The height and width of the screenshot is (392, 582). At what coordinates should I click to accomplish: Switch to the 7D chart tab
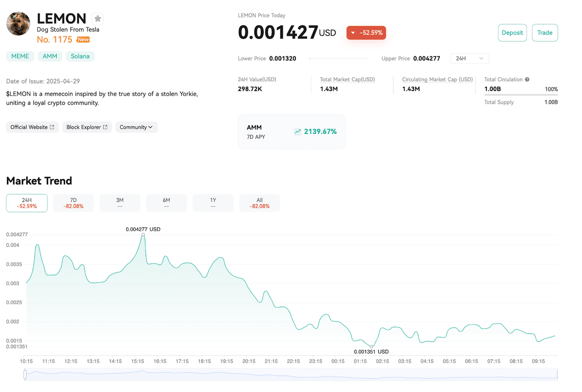point(73,203)
